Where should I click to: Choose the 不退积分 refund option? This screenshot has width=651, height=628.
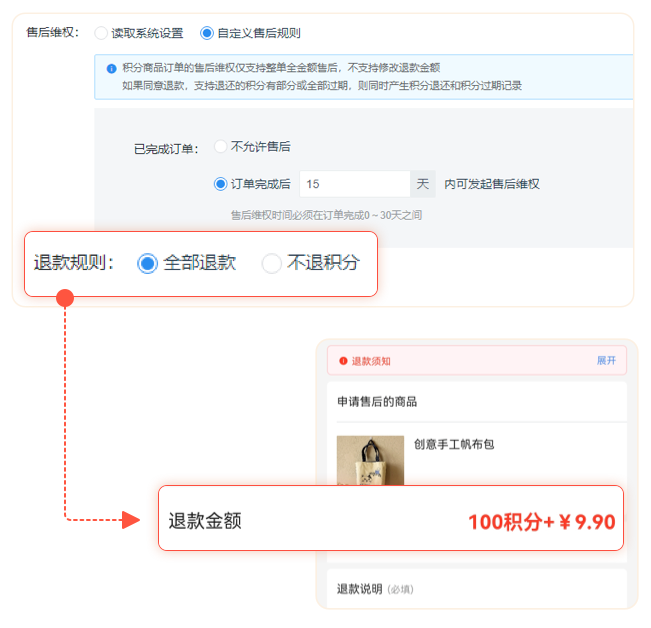[272, 263]
